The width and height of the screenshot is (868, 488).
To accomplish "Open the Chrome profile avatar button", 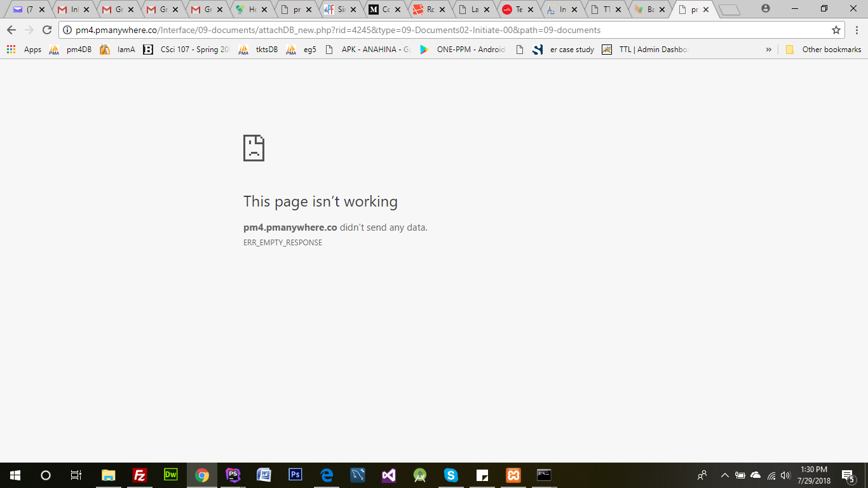I will (x=765, y=9).
